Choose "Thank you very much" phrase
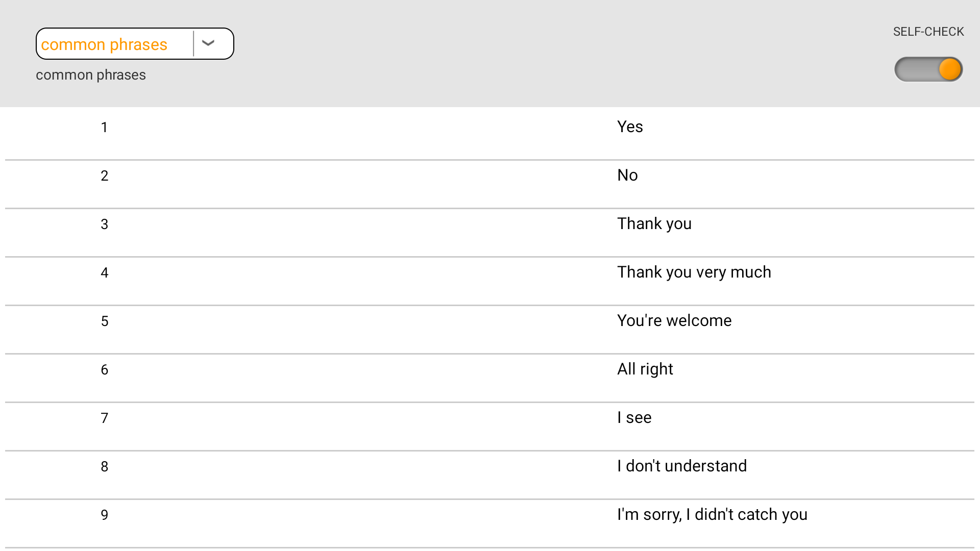The width and height of the screenshot is (980, 551). click(x=694, y=272)
